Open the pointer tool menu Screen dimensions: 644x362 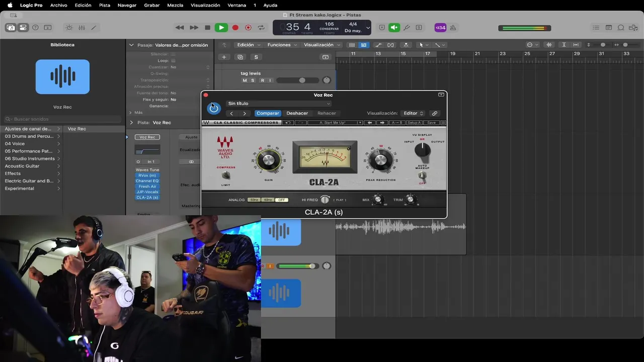pyautogui.click(x=424, y=45)
